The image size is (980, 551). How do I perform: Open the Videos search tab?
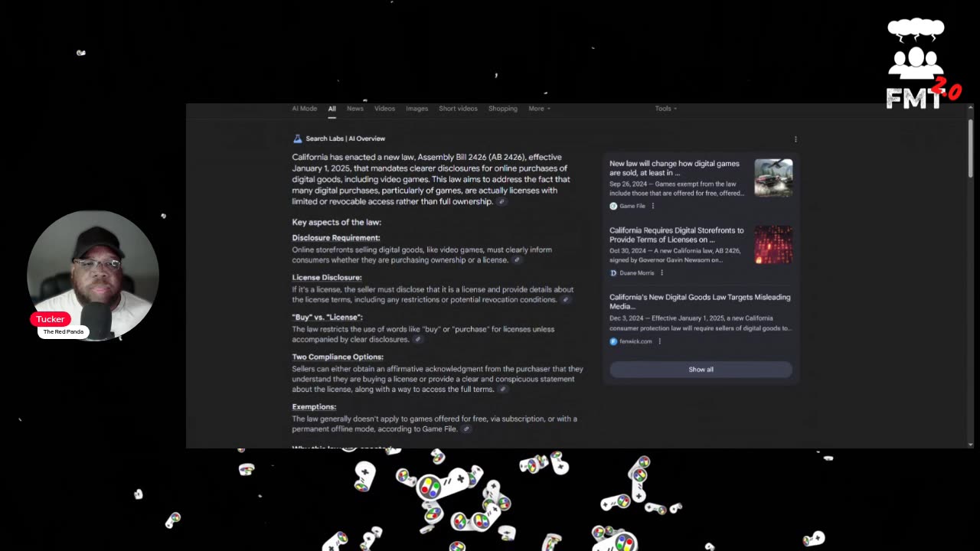tap(384, 109)
